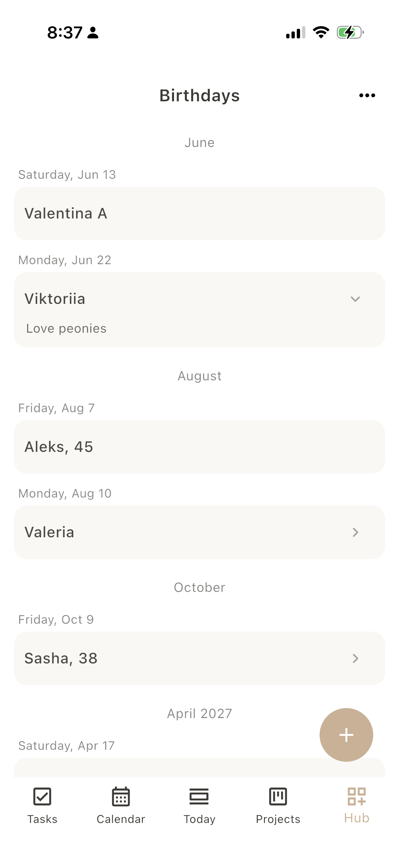
Task: Collapse Viktoriia's note with down chevron
Action: click(x=355, y=299)
